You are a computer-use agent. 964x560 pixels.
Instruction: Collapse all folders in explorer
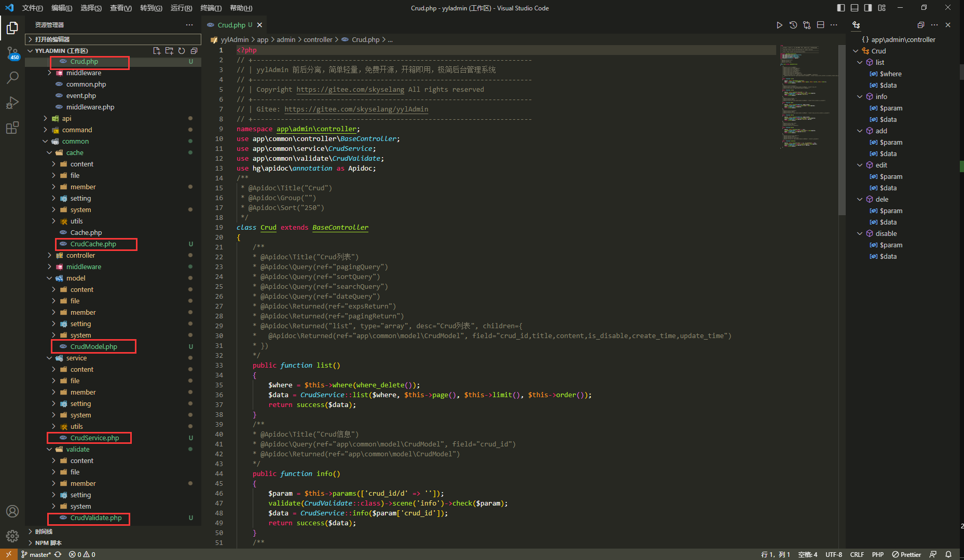pos(194,51)
